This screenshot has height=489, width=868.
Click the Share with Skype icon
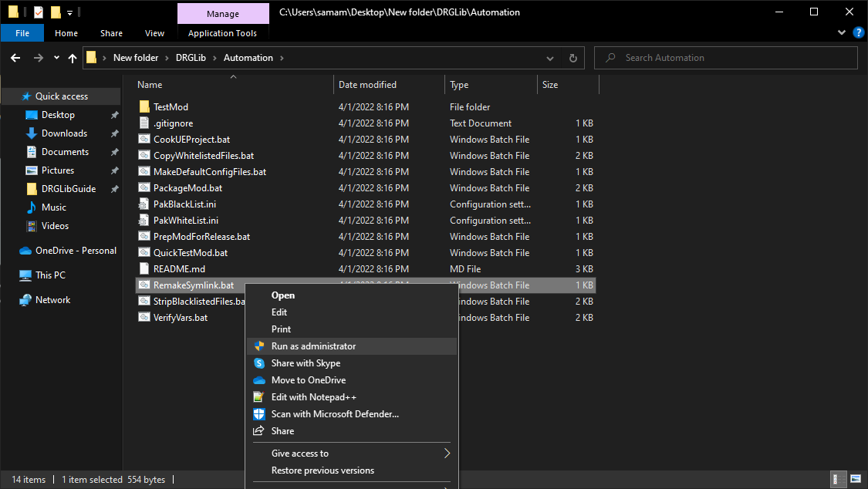coord(259,363)
